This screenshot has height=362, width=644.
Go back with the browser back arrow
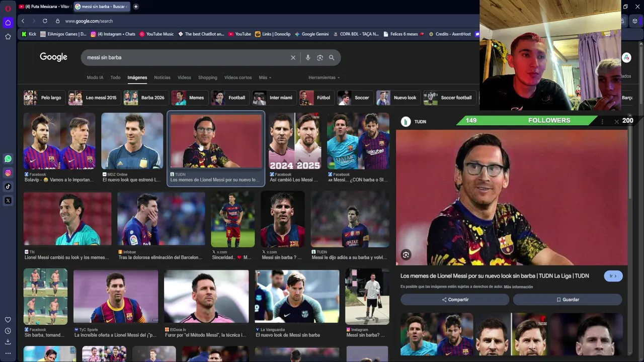23,21
